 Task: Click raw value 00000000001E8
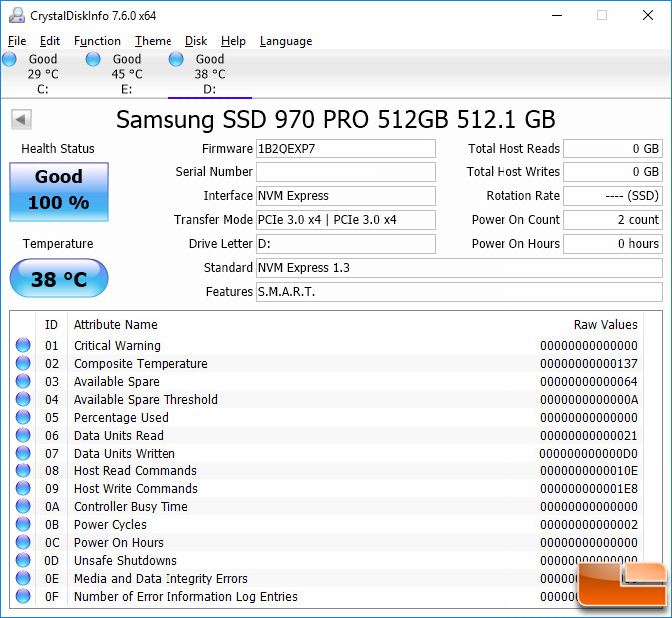pyautogui.click(x=589, y=489)
